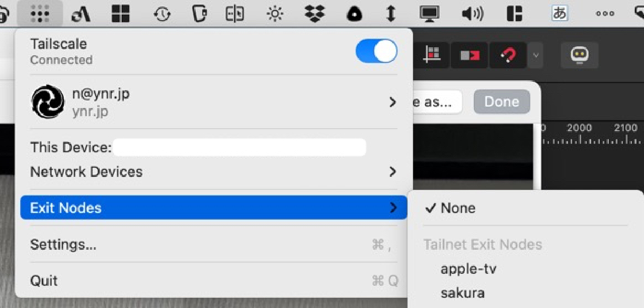The image size is (644, 308).
Task: Click the vertical up-down arrow menu bar icon
Action: point(391,14)
